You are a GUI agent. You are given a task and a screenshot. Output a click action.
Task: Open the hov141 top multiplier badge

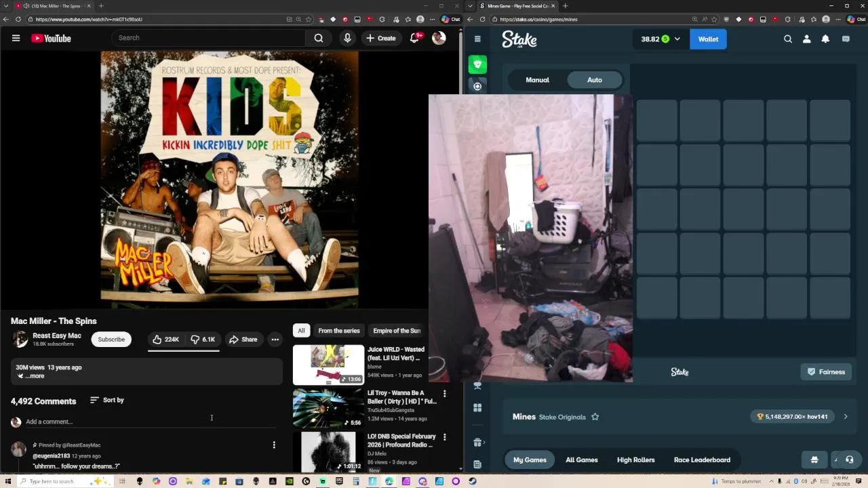coord(793,417)
